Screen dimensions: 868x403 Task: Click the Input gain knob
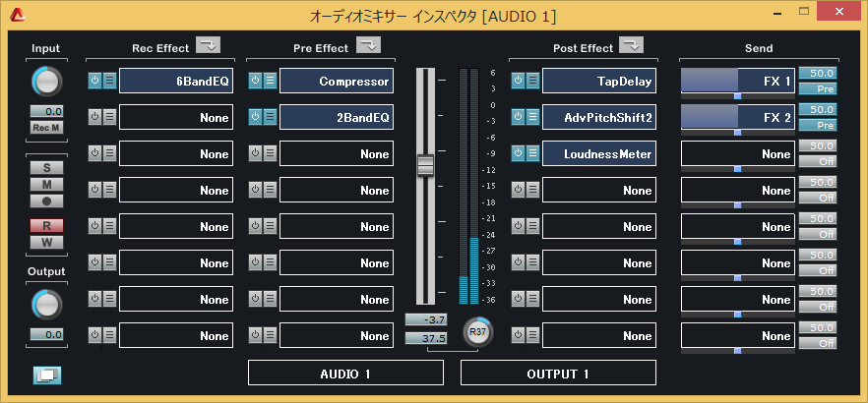click(x=47, y=83)
